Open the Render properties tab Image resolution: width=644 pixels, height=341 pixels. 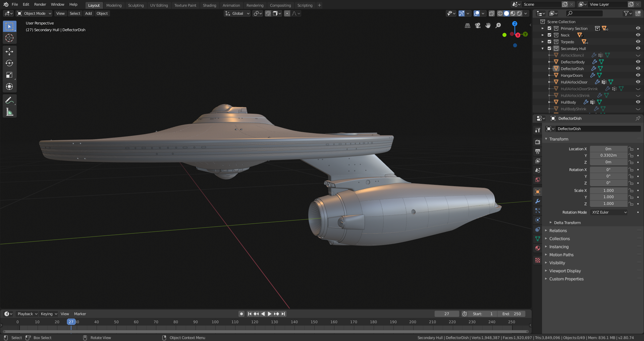click(538, 142)
